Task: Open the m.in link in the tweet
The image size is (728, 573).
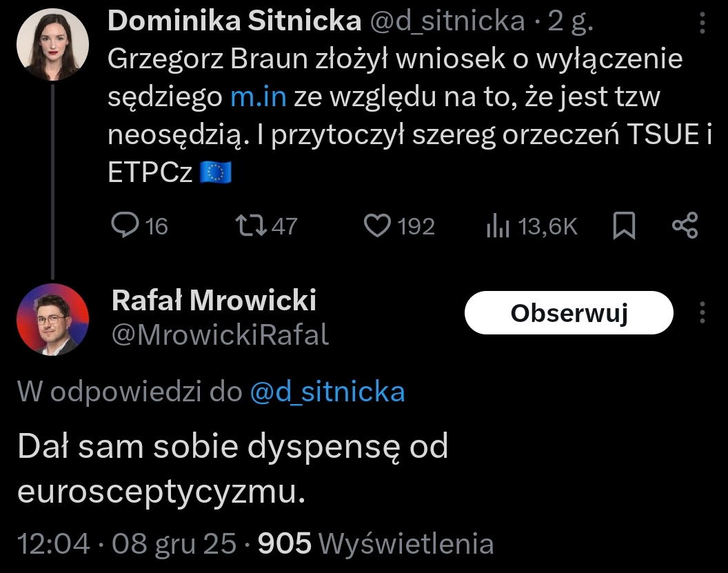Action: 258,97
